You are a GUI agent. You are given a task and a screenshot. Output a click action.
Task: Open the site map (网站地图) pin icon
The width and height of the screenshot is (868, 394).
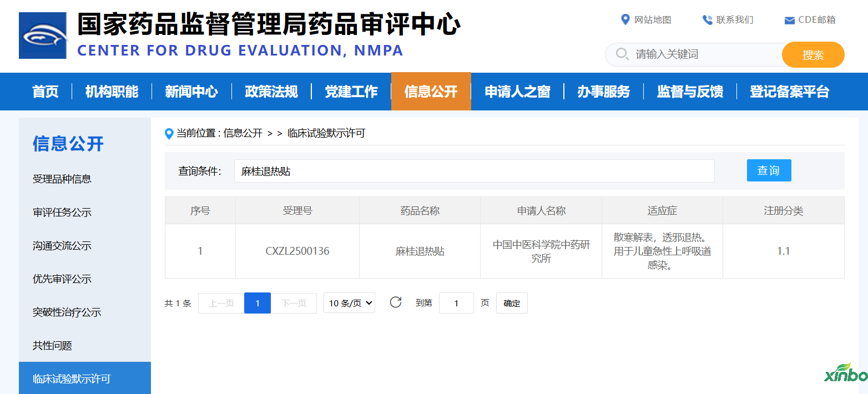pos(625,20)
